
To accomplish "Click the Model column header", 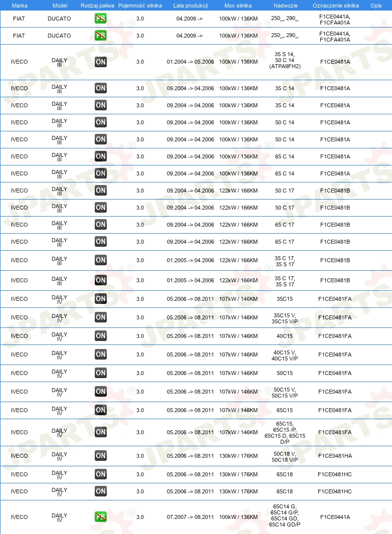I will (60, 6).
